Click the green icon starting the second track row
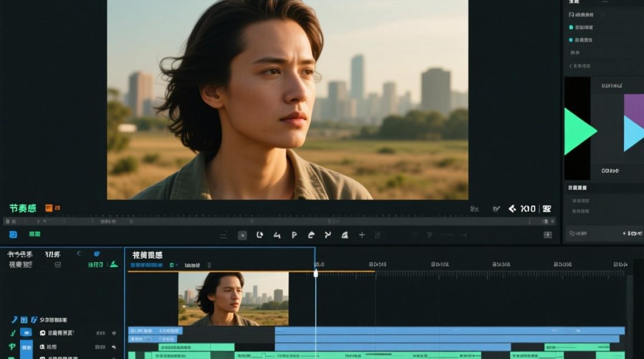 tap(12, 347)
